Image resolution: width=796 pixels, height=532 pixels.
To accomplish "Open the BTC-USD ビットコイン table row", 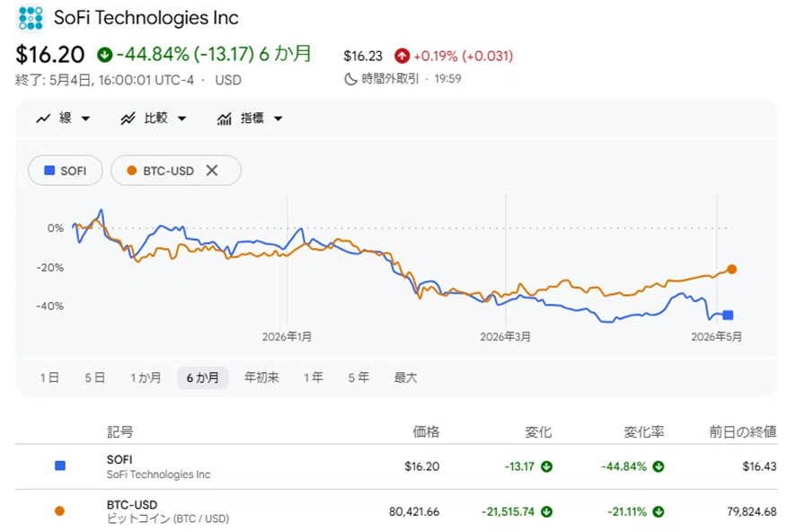I will click(x=396, y=511).
